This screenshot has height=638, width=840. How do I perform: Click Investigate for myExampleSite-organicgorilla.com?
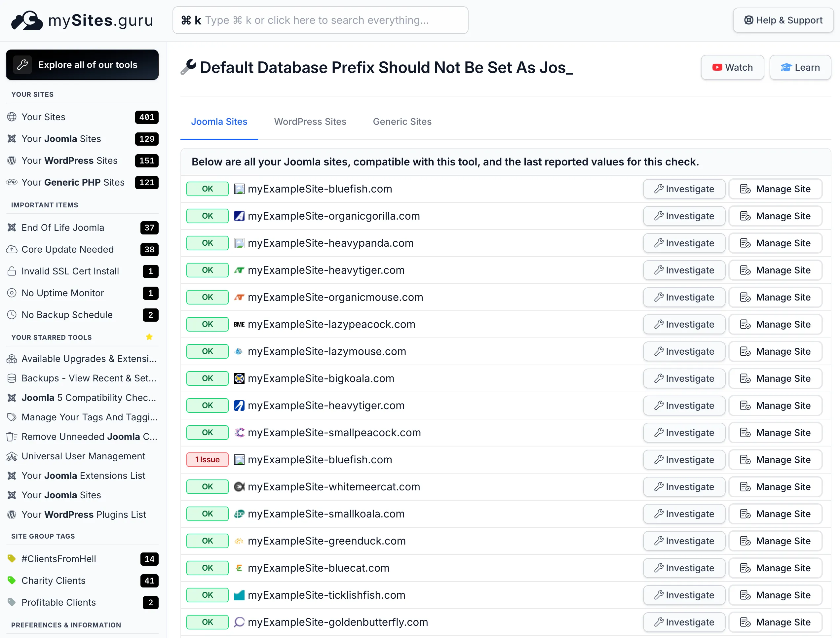point(684,216)
